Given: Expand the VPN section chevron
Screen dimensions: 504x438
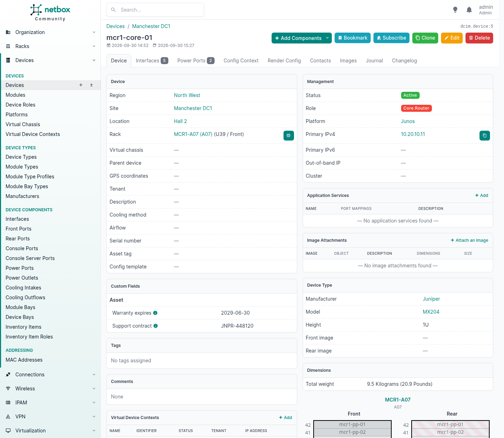Looking at the screenshot, I should click(94, 417).
